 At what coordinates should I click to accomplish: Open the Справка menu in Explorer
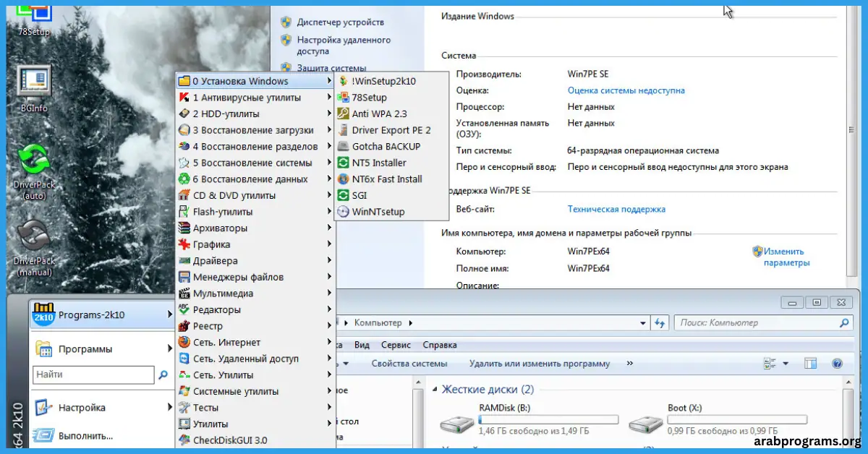point(440,346)
